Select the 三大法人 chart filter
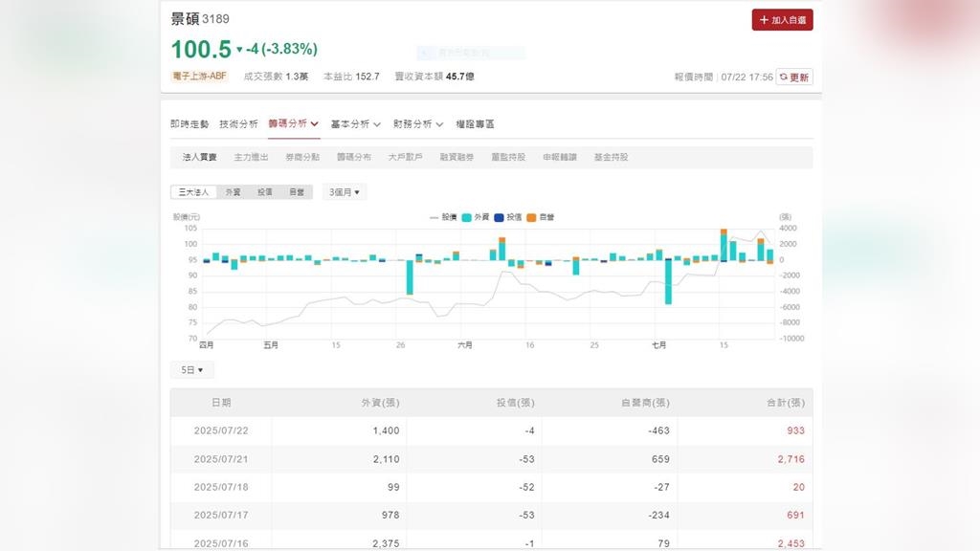The width and height of the screenshot is (980, 551). click(194, 192)
